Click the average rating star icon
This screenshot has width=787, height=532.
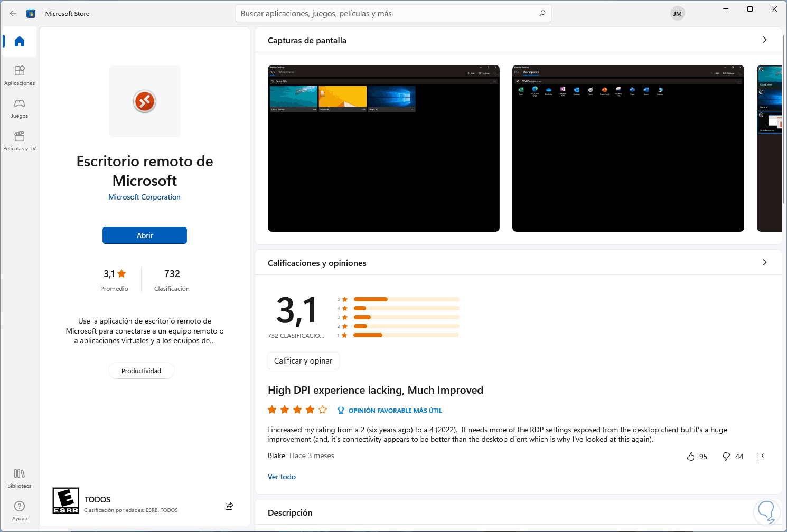121,273
